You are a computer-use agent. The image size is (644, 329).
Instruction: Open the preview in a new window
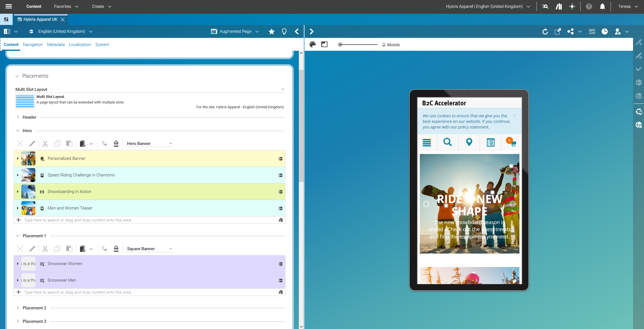point(558,31)
